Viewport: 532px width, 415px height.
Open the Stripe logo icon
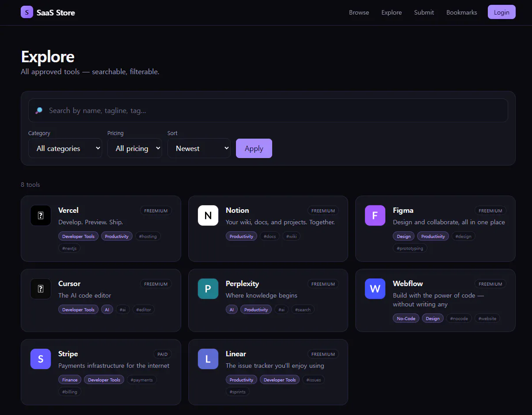[41, 359]
